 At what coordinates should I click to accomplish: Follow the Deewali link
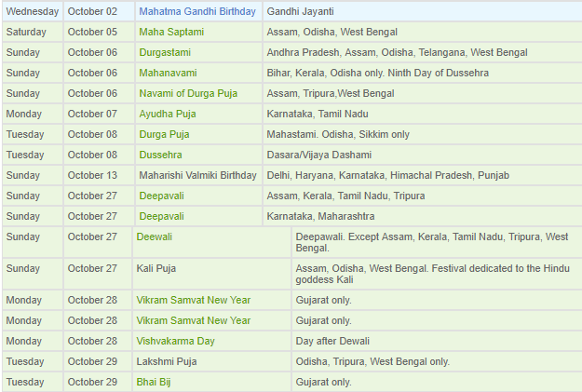tap(154, 237)
